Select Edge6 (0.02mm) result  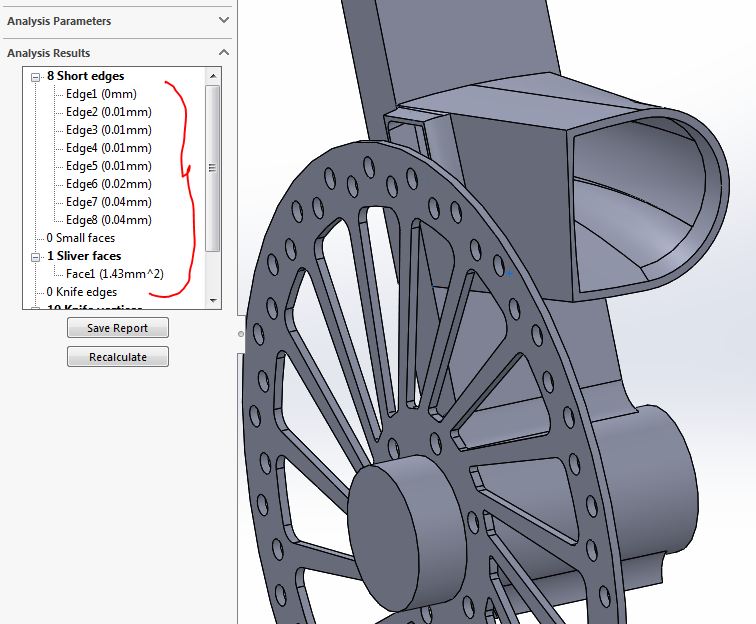coord(108,184)
